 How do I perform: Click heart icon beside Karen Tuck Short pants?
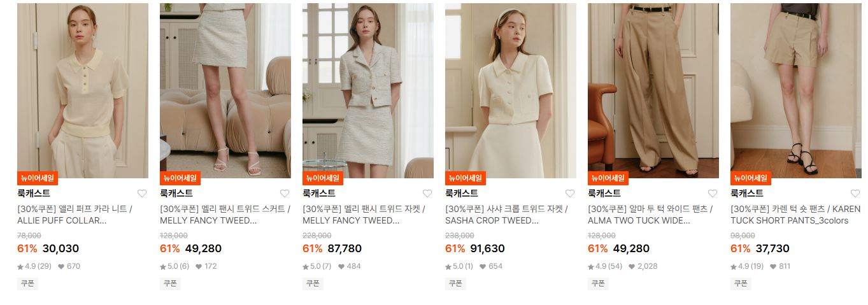(855, 194)
